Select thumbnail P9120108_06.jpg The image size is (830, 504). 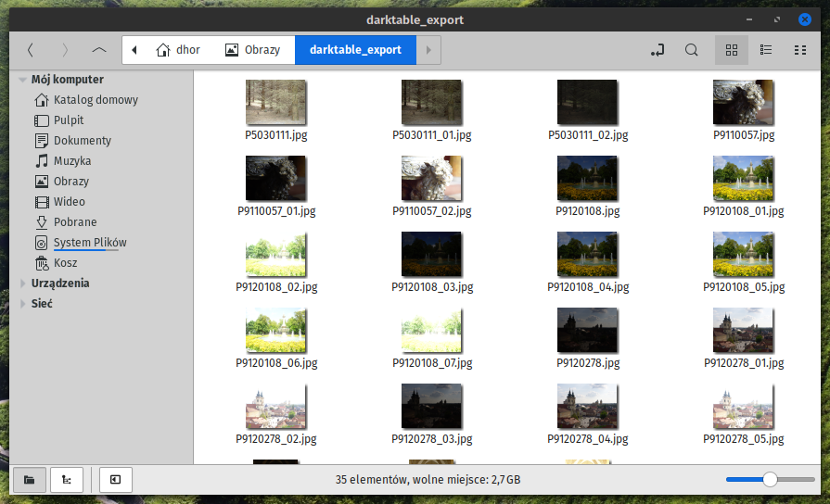[x=275, y=331]
